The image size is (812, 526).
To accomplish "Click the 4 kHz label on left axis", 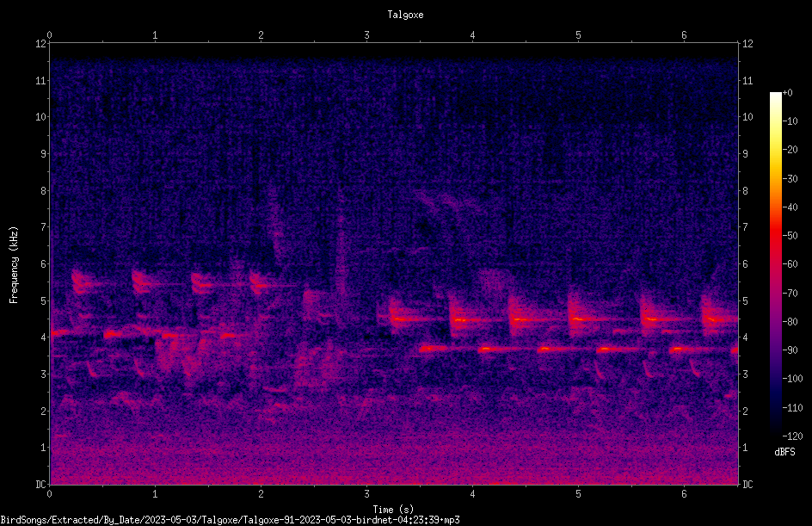I will pos(44,337).
